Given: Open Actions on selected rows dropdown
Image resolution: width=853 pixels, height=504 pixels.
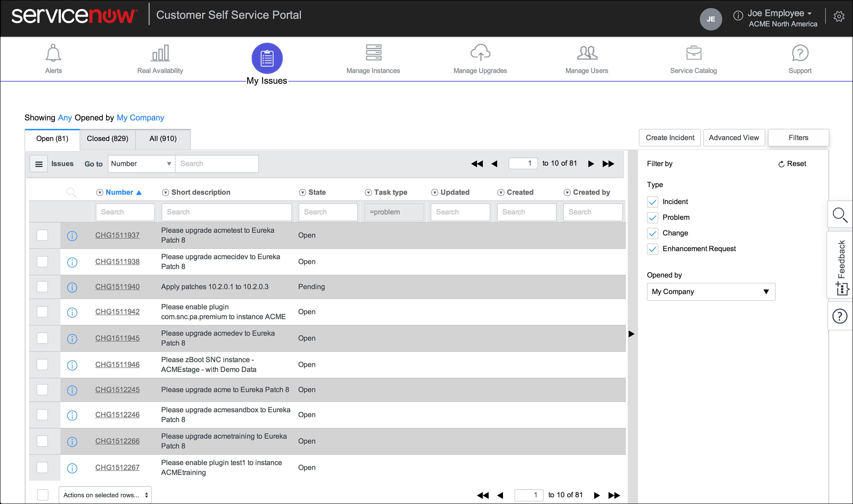Looking at the screenshot, I should 105,495.
